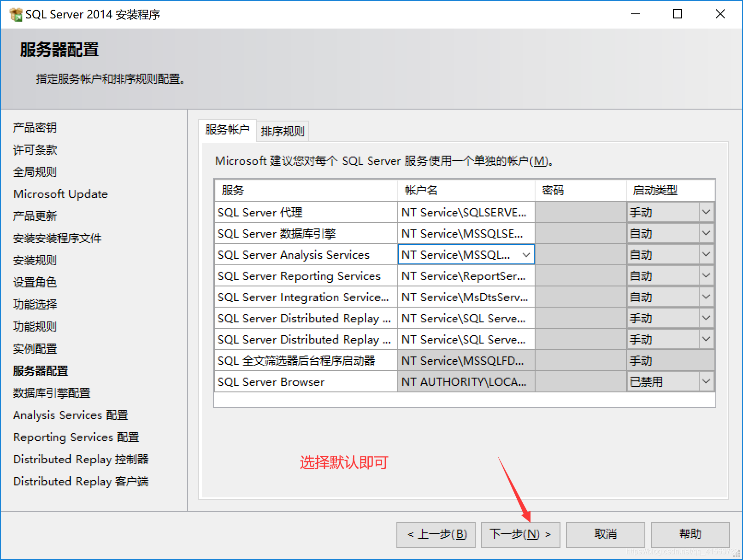Viewport: 743px width, 560px height.
Task: Select account name NT Service\MSSQLFD... cell
Action: pyautogui.click(x=466, y=361)
